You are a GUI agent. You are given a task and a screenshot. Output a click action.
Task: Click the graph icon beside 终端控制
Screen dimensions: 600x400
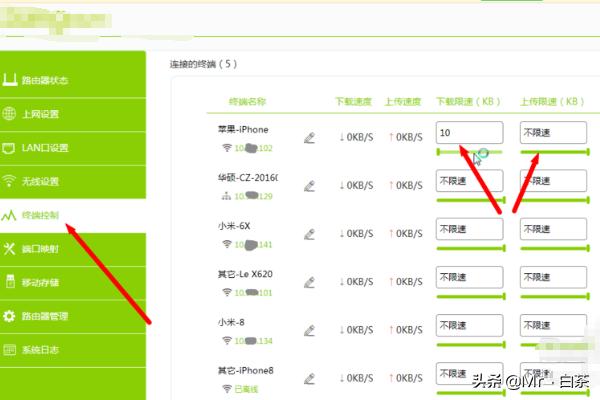pos(8,216)
